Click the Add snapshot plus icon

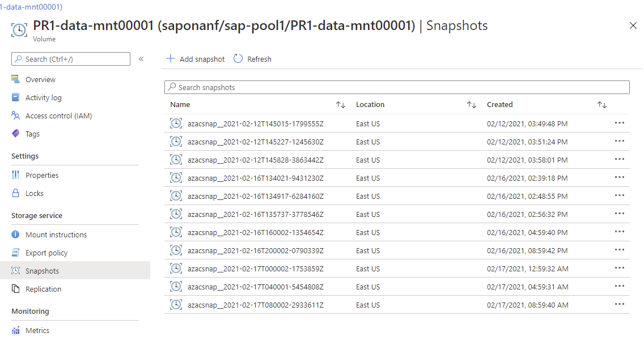171,59
